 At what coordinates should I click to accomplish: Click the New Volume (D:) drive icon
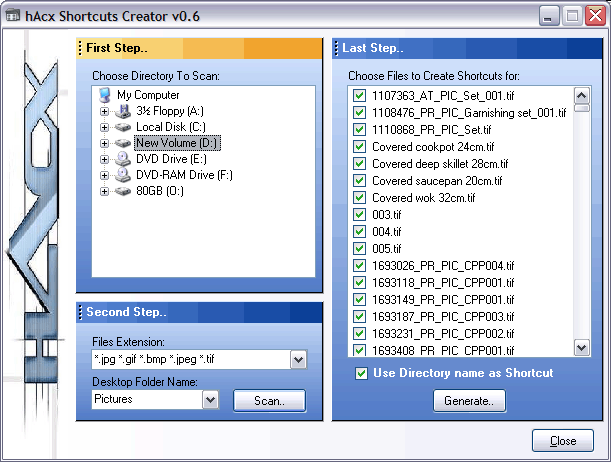[123, 143]
